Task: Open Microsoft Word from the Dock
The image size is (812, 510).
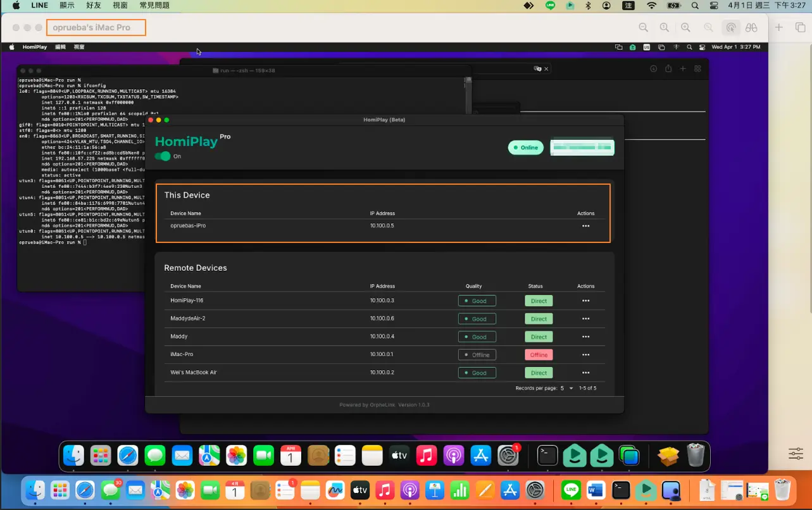Action: click(596, 490)
